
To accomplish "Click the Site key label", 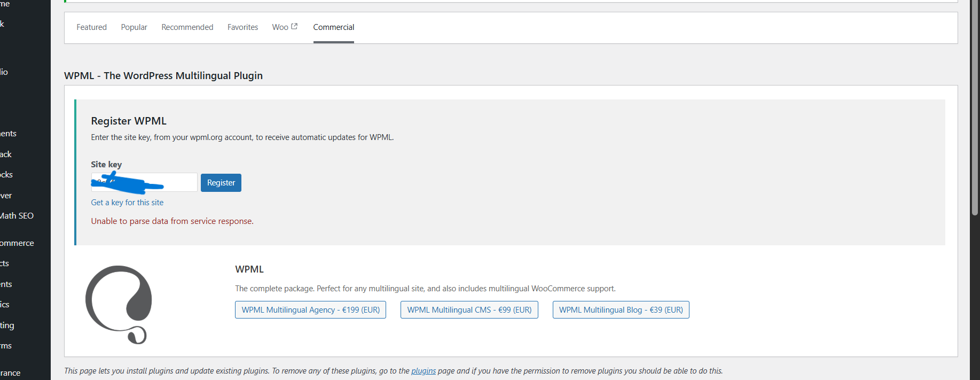I will [106, 165].
